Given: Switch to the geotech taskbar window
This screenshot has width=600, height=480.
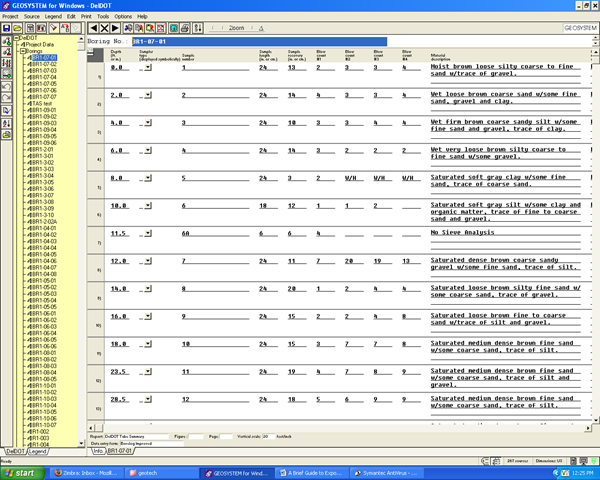Looking at the screenshot, I should coord(162,473).
